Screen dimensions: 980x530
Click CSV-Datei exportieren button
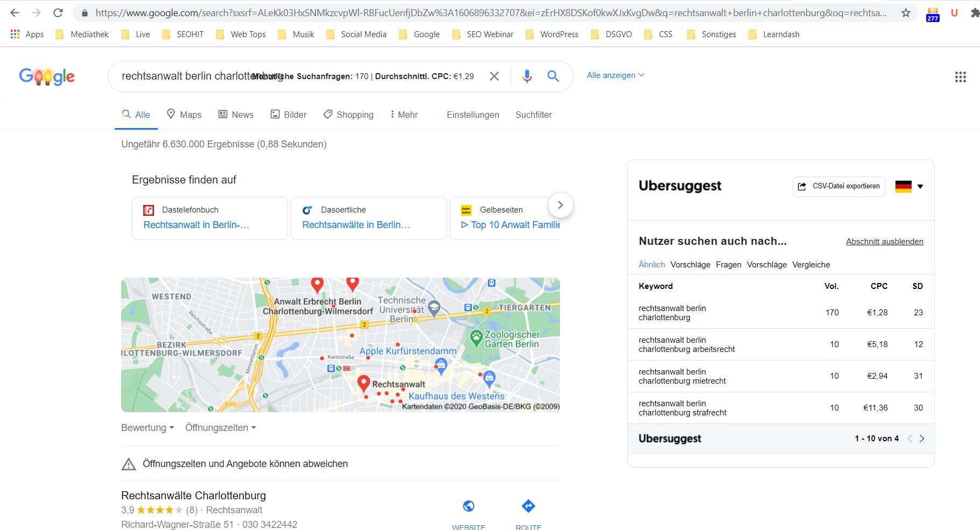point(838,186)
